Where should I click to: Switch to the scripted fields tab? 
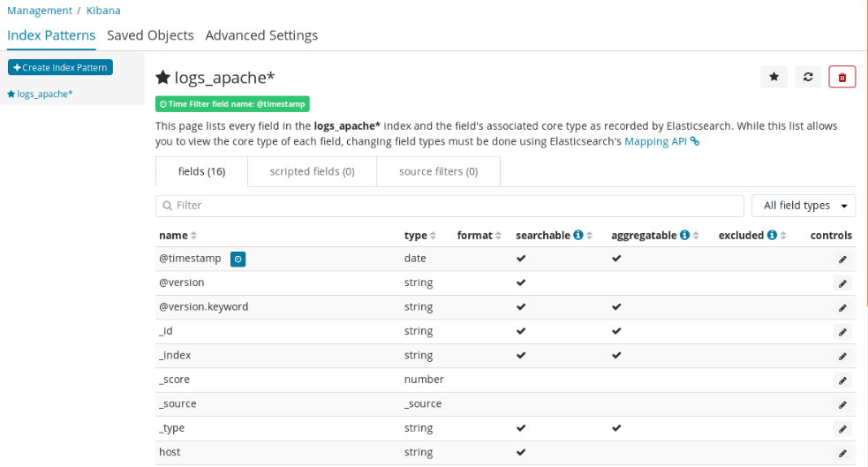point(312,171)
